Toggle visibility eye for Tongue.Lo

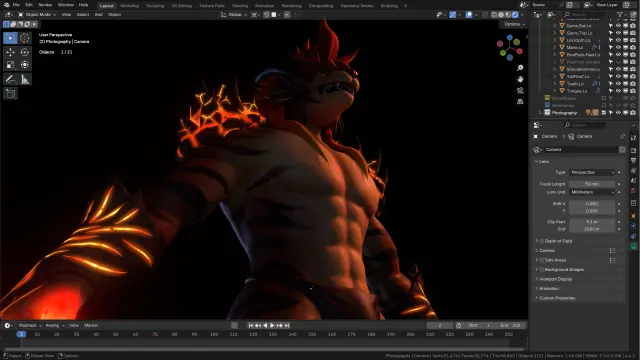(618, 91)
